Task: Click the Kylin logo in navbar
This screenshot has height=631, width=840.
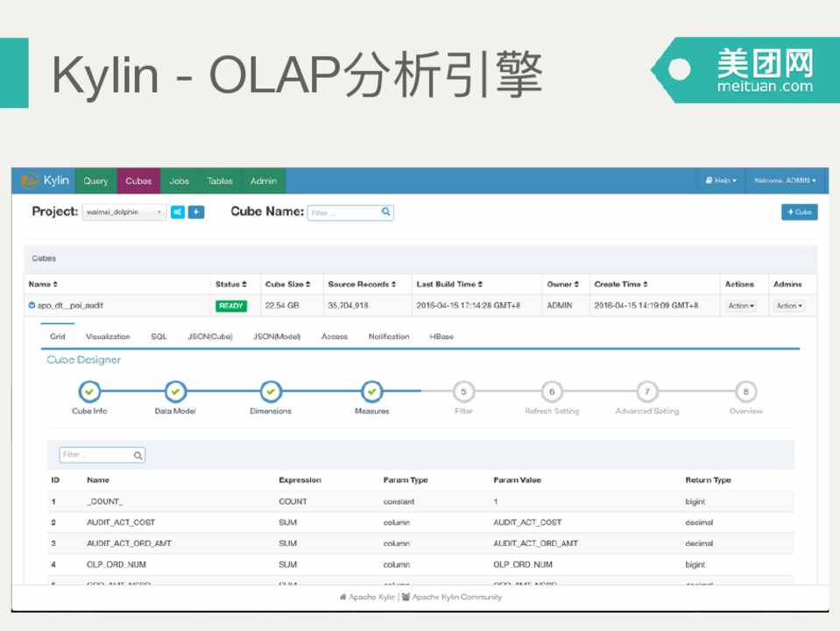Action: tap(45, 181)
